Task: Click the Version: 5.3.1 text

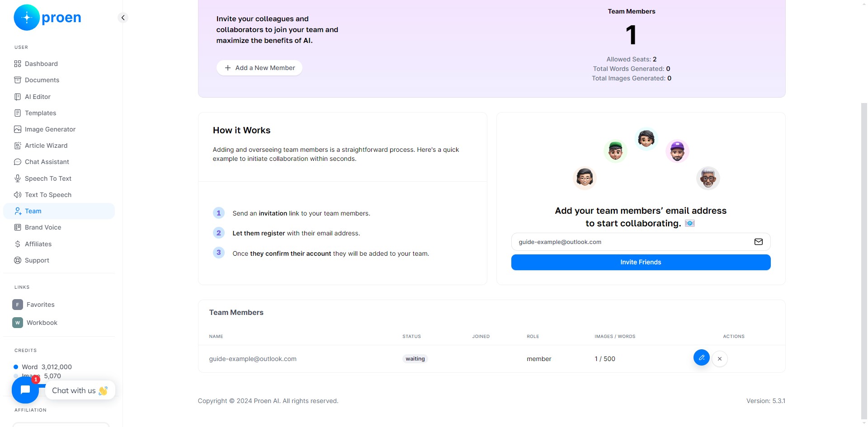Action: click(766, 401)
